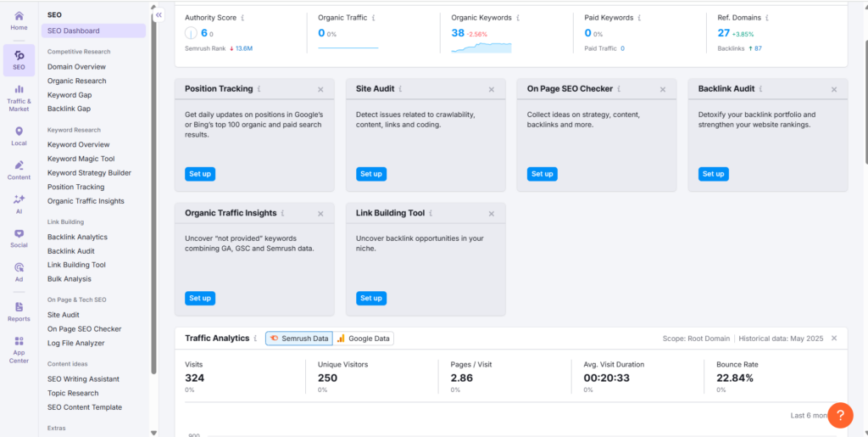The image size is (868, 437).
Task: Open SEO Writing Assistant
Action: point(84,378)
